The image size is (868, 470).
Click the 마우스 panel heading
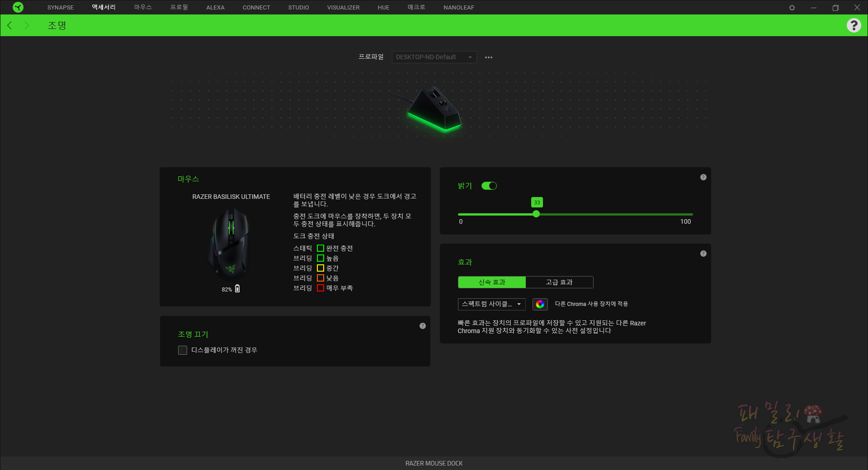click(x=188, y=179)
